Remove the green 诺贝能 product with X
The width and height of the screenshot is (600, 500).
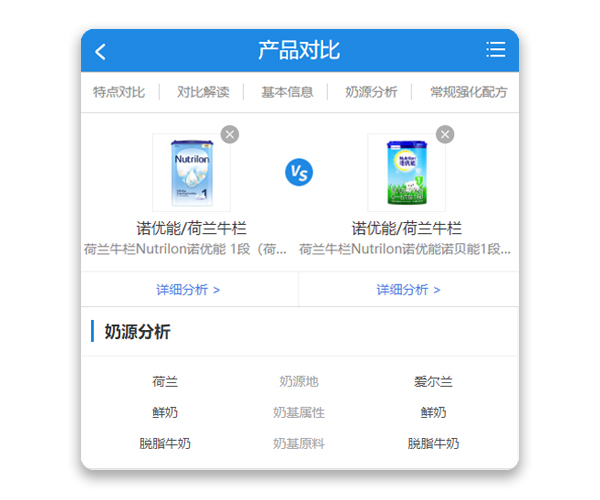coord(445,134)
